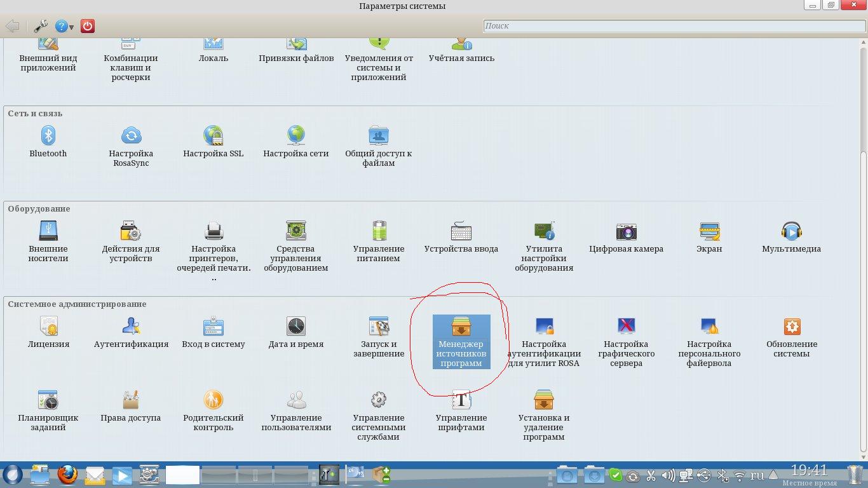Click the red power quit button
868x488 pixels.
click(x=88, y=26)
